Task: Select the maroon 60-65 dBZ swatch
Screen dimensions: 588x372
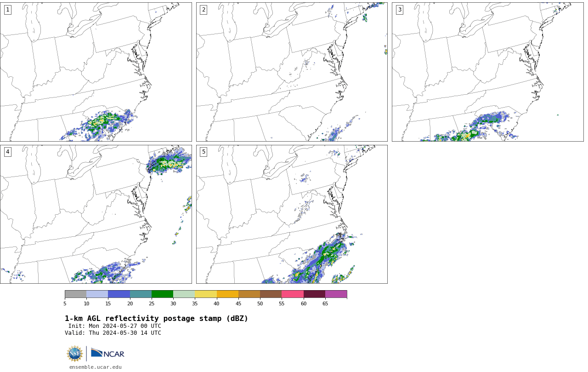Action: 314,294
